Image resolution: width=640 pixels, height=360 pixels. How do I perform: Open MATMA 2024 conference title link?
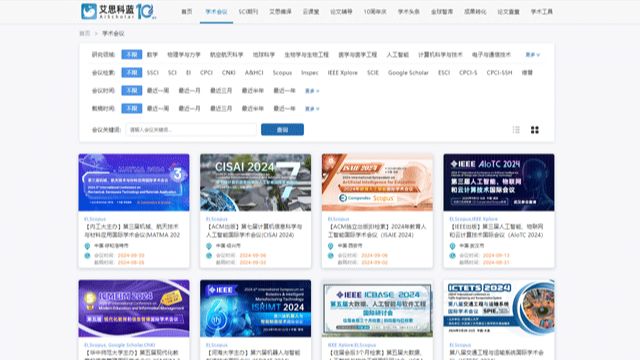132,231
